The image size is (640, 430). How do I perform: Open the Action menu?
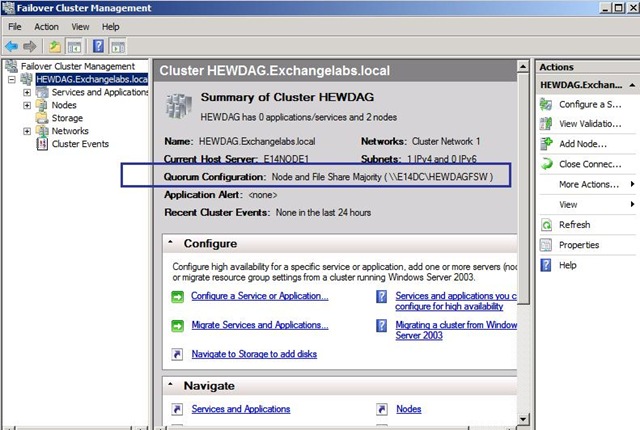coord(47,27)
